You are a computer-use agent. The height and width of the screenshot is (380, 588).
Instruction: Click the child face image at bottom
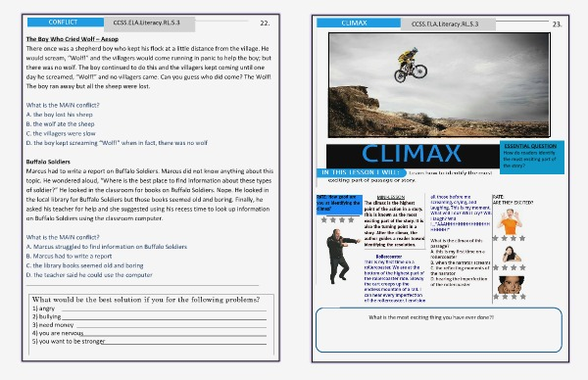(x=511, y=284)
